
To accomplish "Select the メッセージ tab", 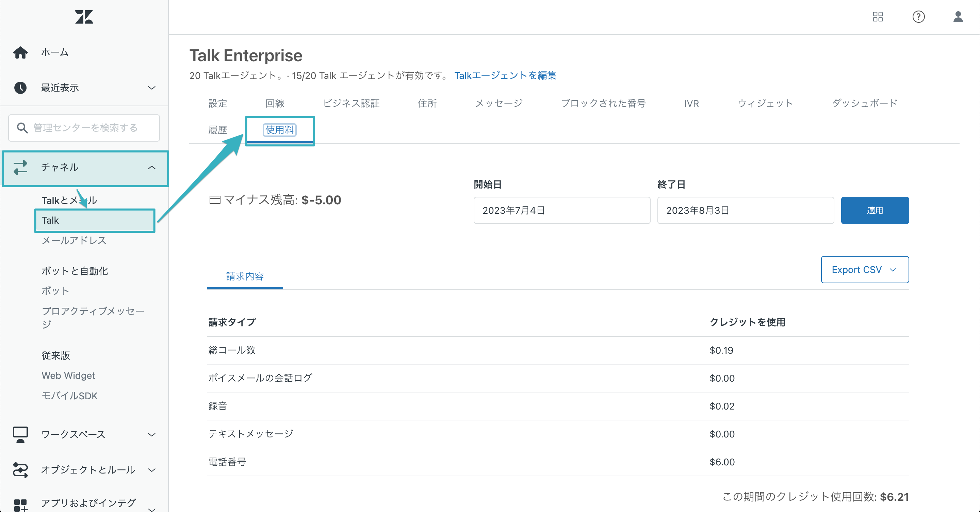I will [499, 103].
